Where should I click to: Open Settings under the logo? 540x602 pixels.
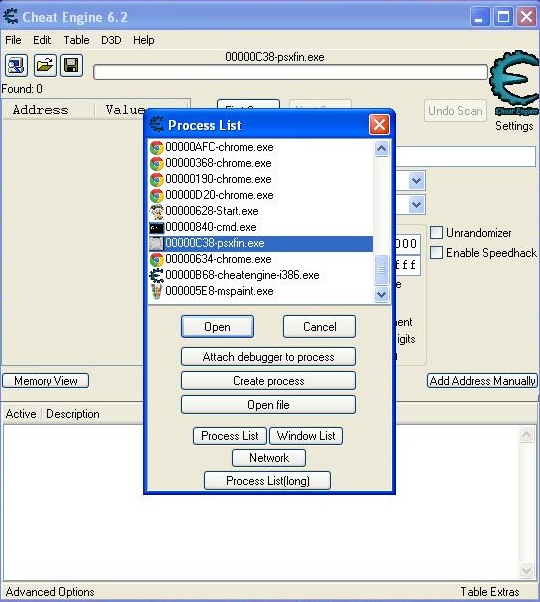tap(514, 126)
